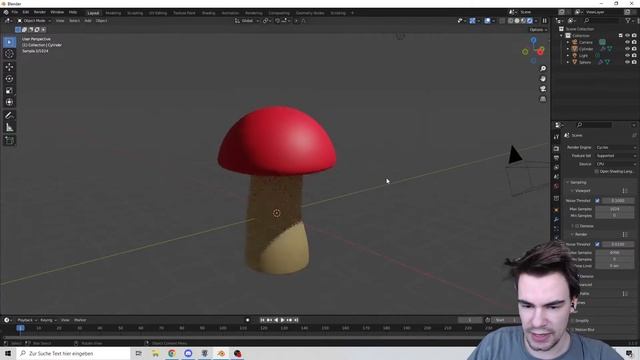The width and height of the screenshot is (640, 360).
Task: Open the World properties tab
Action: [556, 186]
